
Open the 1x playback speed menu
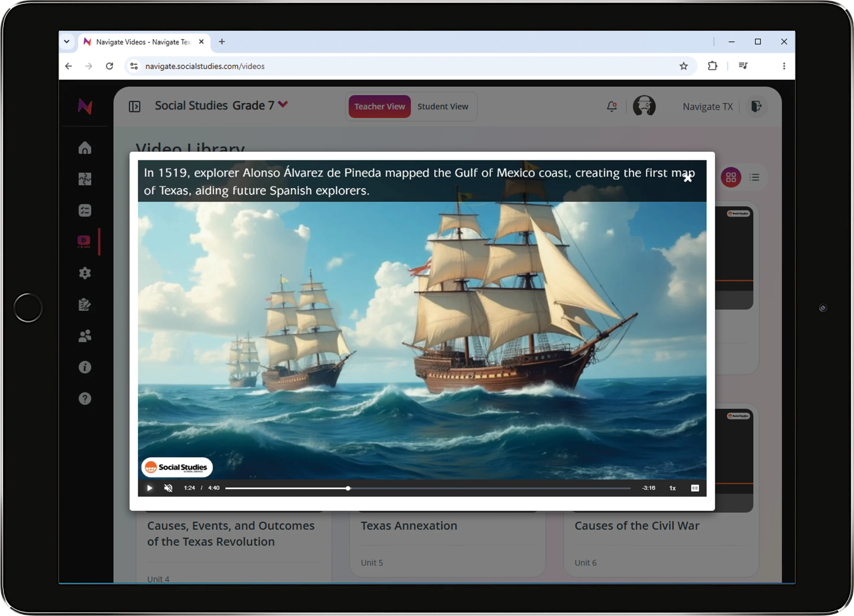pos(673,488)
